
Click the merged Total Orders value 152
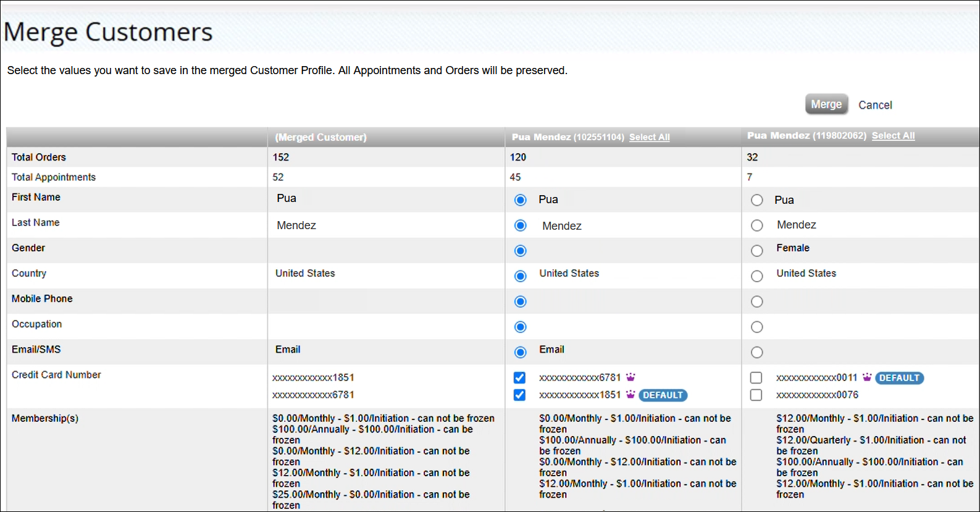click(x=281, y=157)
